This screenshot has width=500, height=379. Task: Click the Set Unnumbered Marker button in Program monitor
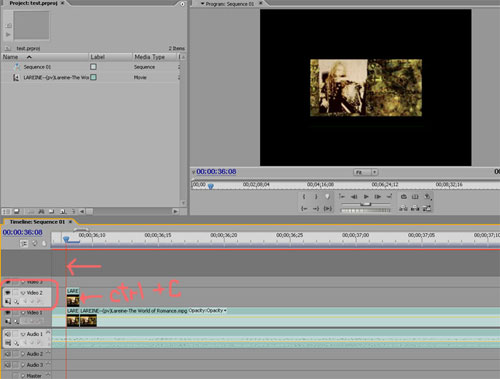pos(327,197)
